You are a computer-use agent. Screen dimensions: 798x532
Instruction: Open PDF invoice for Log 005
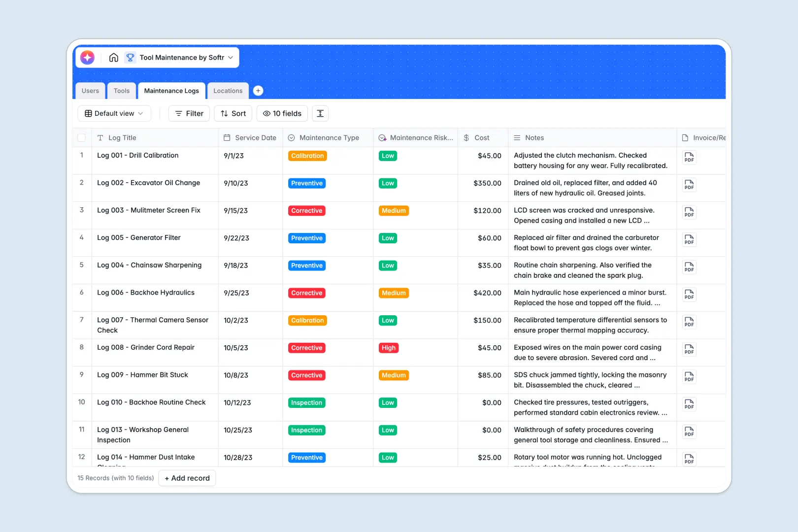click(x=689, y=239)
